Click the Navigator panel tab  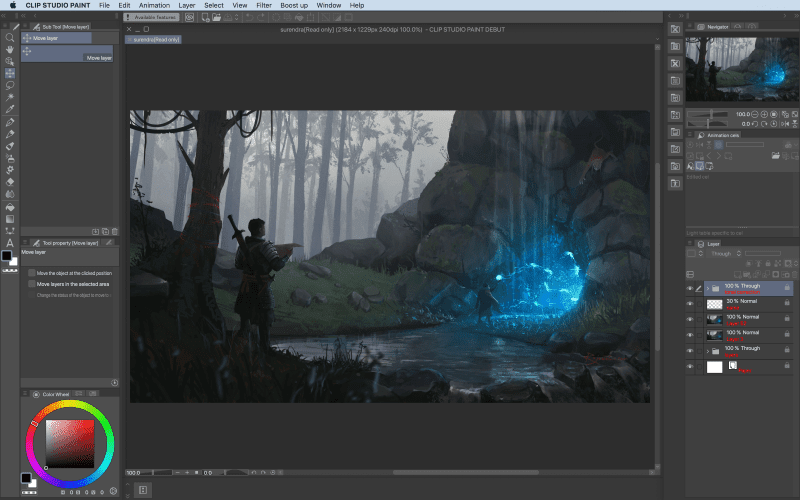point(713,27)
